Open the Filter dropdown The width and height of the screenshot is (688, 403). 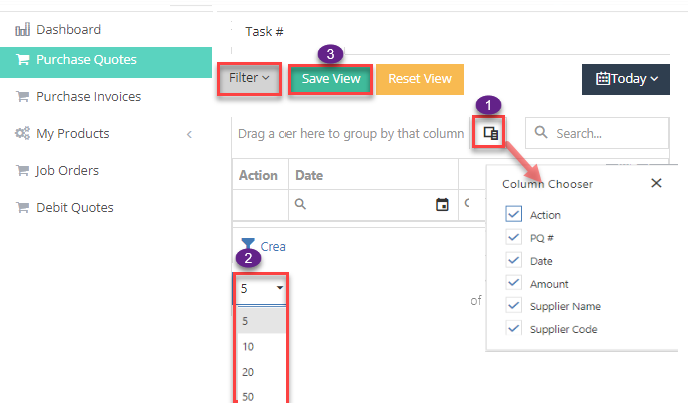pos(249,78)
